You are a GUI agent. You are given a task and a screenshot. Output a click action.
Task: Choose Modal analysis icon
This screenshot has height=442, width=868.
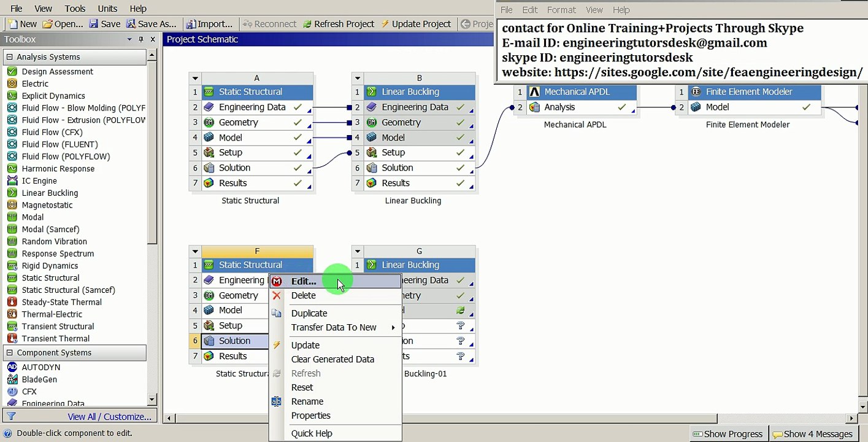click(12, 217)
